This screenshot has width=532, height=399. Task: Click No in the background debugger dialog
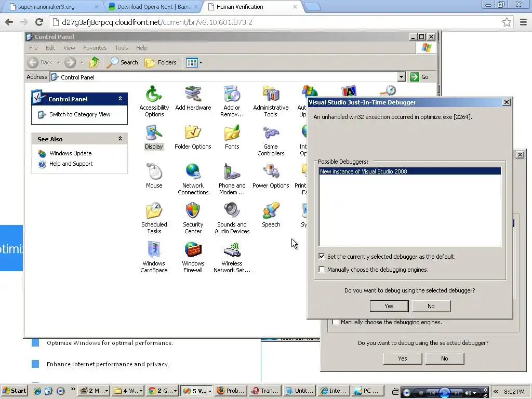pyautogui.click(x=445, y=358)
